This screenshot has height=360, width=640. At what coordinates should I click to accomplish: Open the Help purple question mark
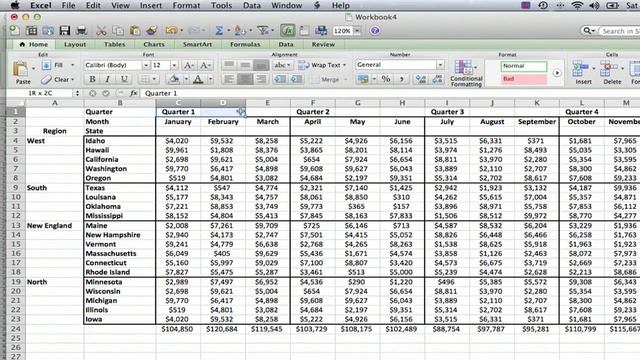[375, 31]
